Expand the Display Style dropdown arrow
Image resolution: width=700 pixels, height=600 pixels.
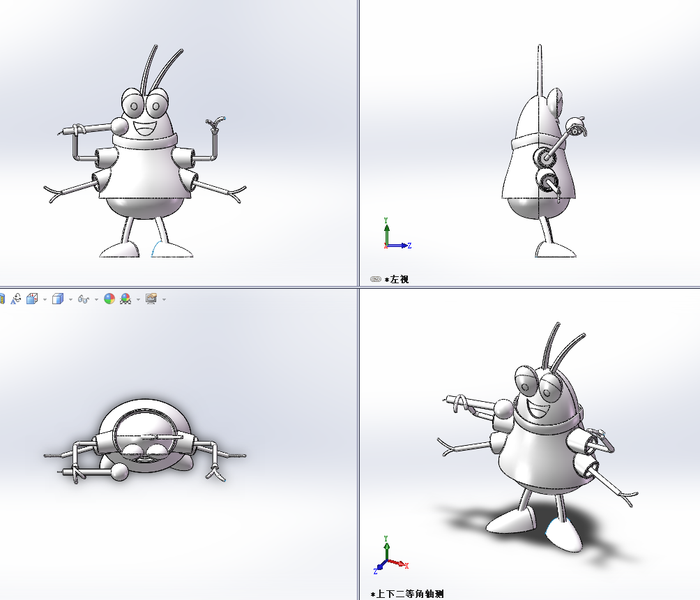click(70, 299)
